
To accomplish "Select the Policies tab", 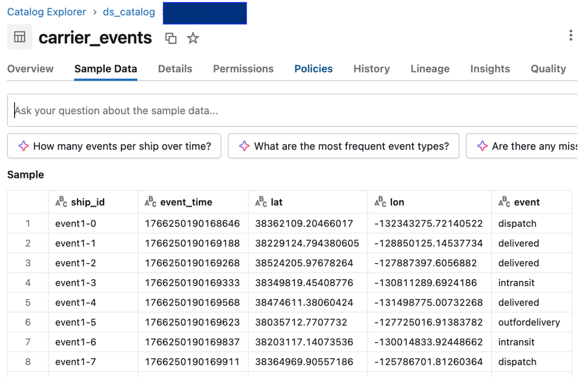I will [313, 69].
